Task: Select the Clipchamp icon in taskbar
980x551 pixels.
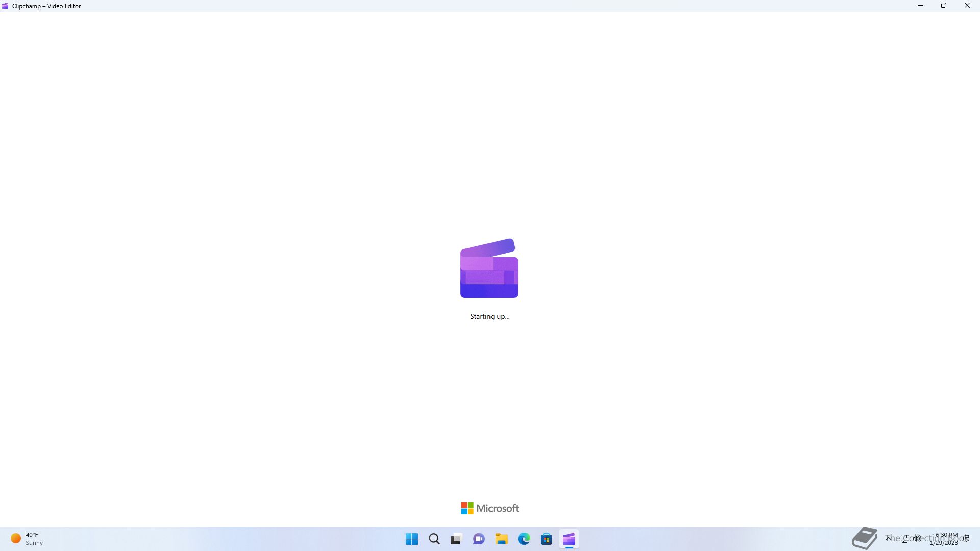Action: click(x=569, y=539)
